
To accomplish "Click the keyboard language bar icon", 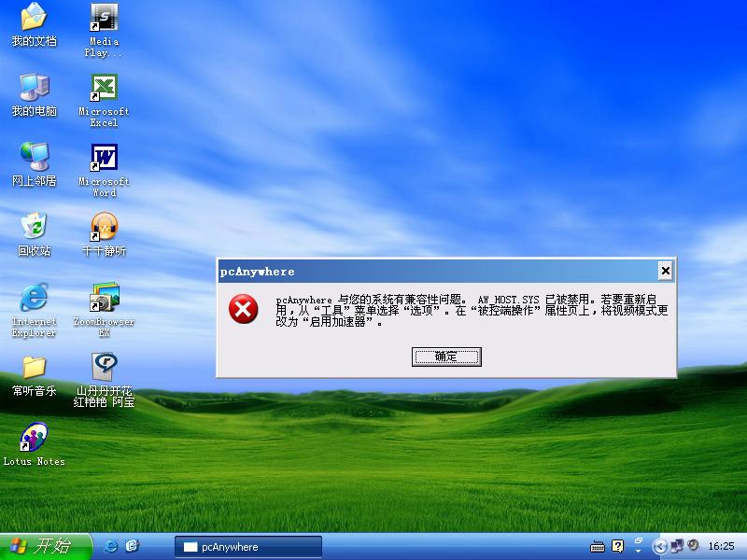I will tap(598, 547).
